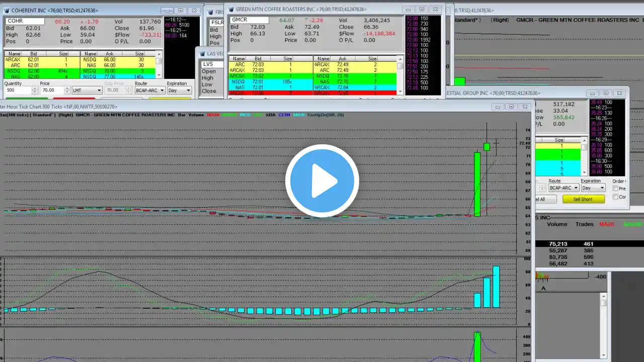Open the Route dropdown in COHERENT window
Viewport: 644px width, 362px height.
pyautogui.click(x=149, y=90)
